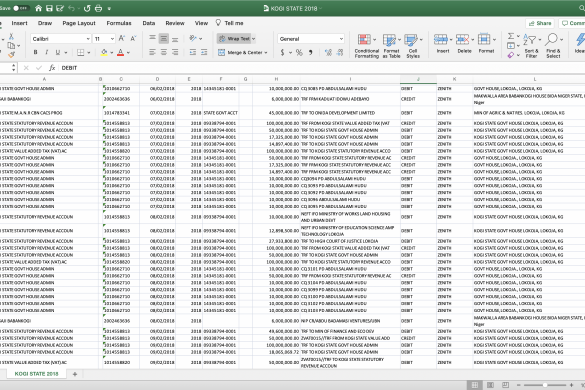Click the Format Painter brush icon
The width and height of the screenshot is (585, 390).
(11, 55)
